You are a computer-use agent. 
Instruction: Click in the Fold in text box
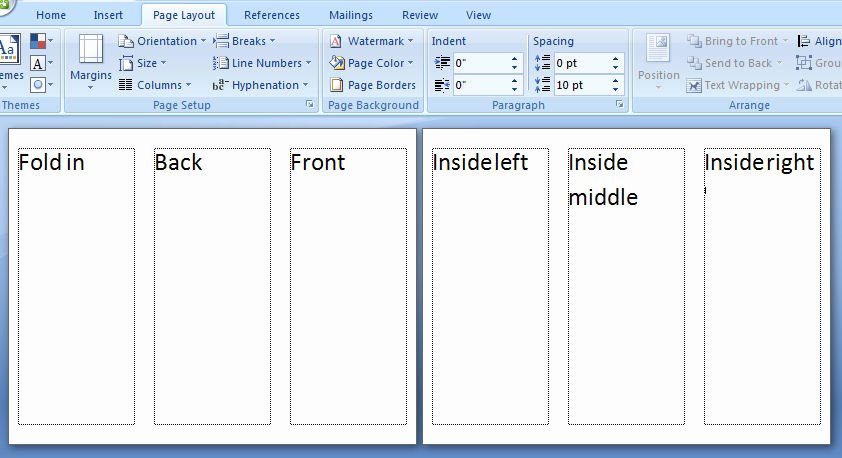(x=76, y=286)
